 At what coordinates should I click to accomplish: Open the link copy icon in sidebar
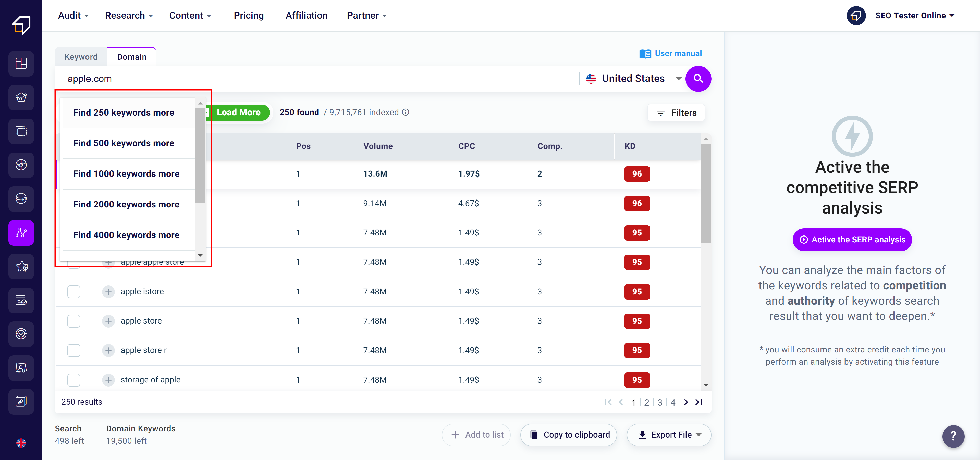pyautogui.click(x=21, y=402)
